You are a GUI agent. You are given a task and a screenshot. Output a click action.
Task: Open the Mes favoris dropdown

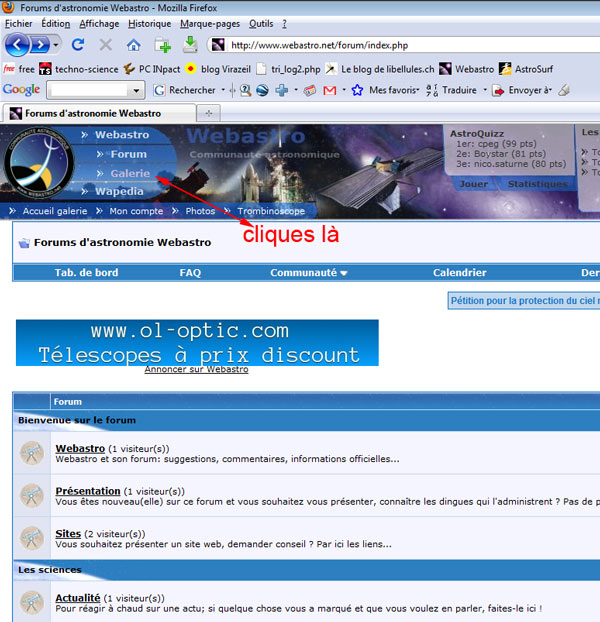[x=394, y=90]
